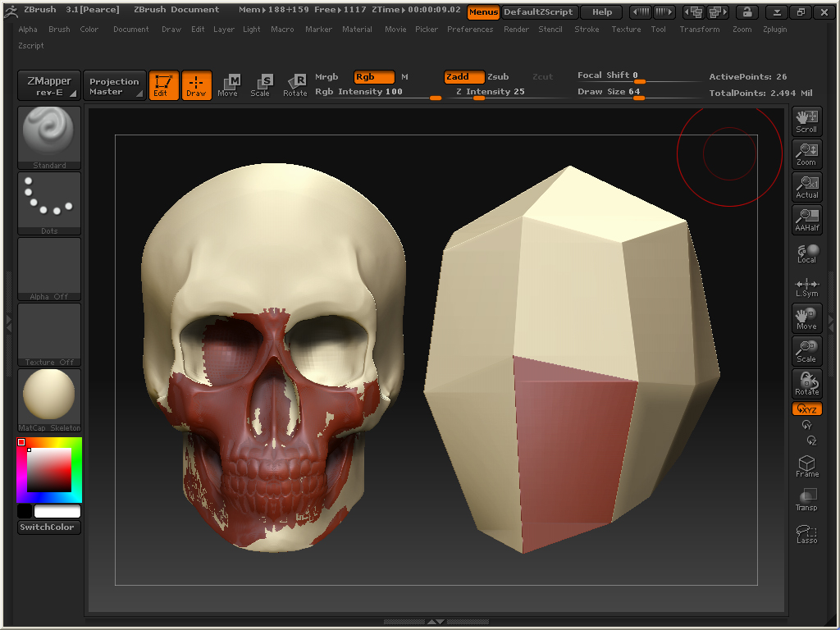Activate the AAHalf view icon

pyautogui.click(x=806, y=219)
